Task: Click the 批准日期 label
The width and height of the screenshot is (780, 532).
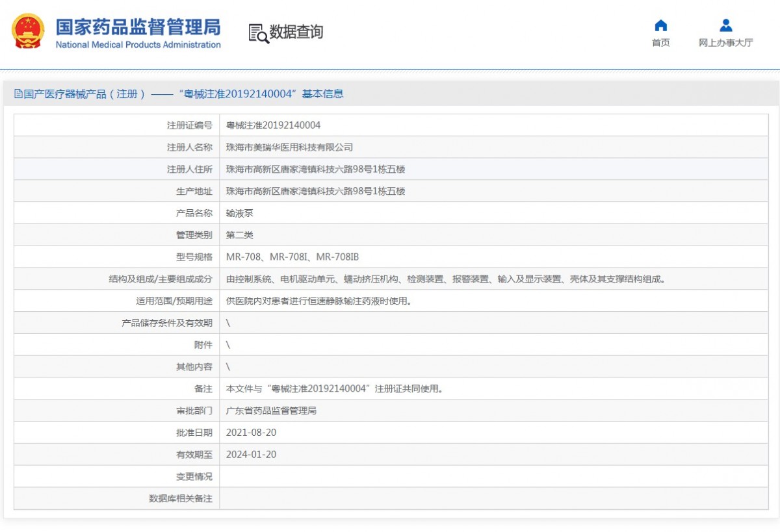Action: [x=194, y=433]
